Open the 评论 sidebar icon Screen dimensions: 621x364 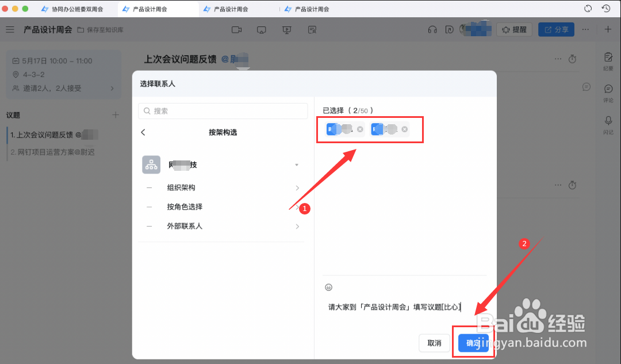[608, 93]
